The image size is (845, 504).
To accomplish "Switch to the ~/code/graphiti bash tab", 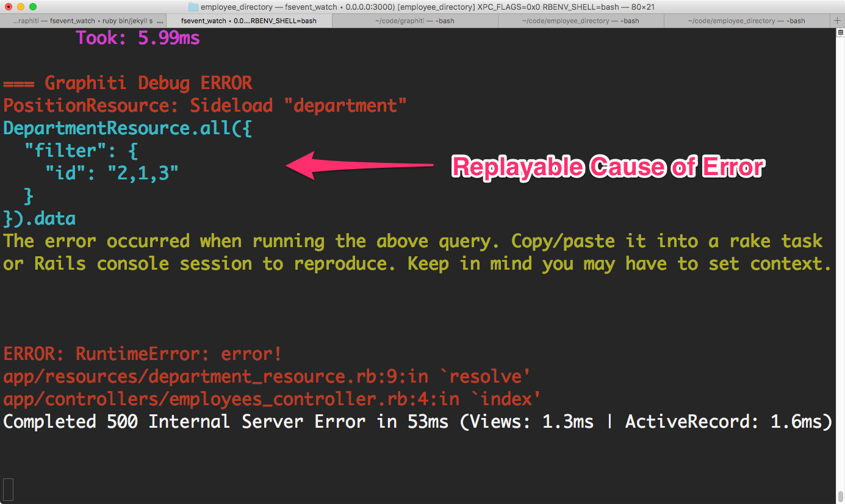I will [x=415, y=21].
